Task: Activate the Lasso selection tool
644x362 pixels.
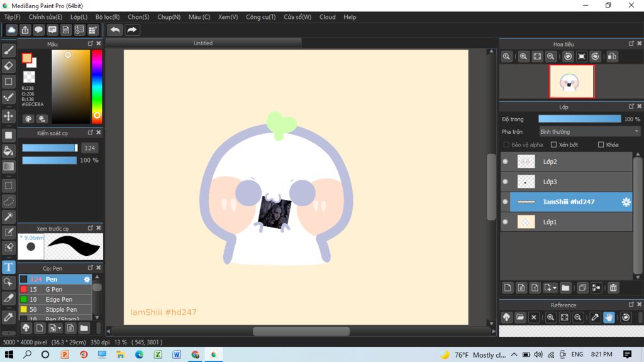Action: [9, 201]
